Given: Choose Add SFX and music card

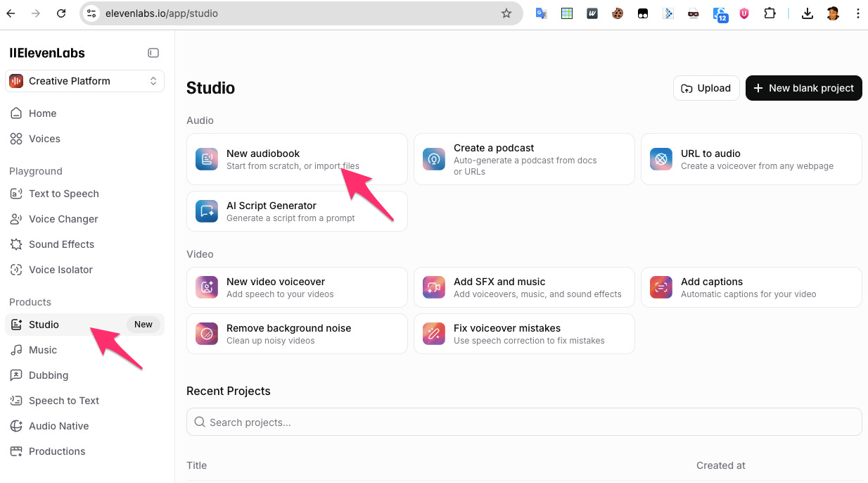Looking at the screenshot, I should (x=524, y=287).
